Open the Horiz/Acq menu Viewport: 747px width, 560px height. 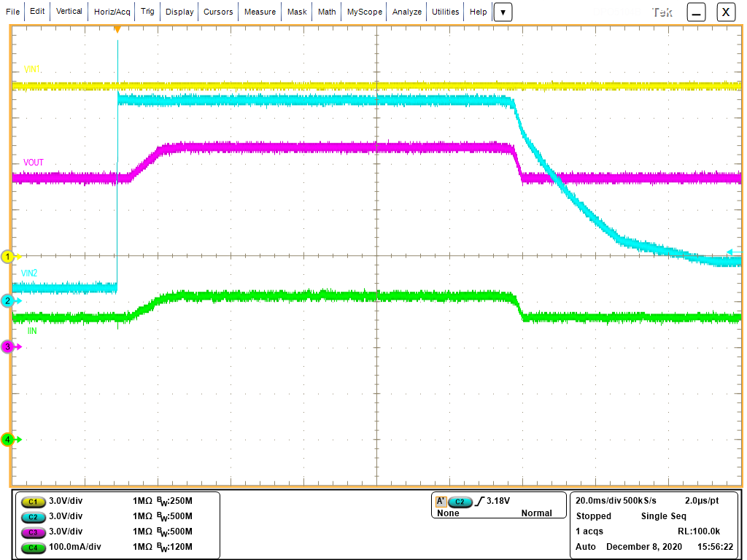(112, 12)
